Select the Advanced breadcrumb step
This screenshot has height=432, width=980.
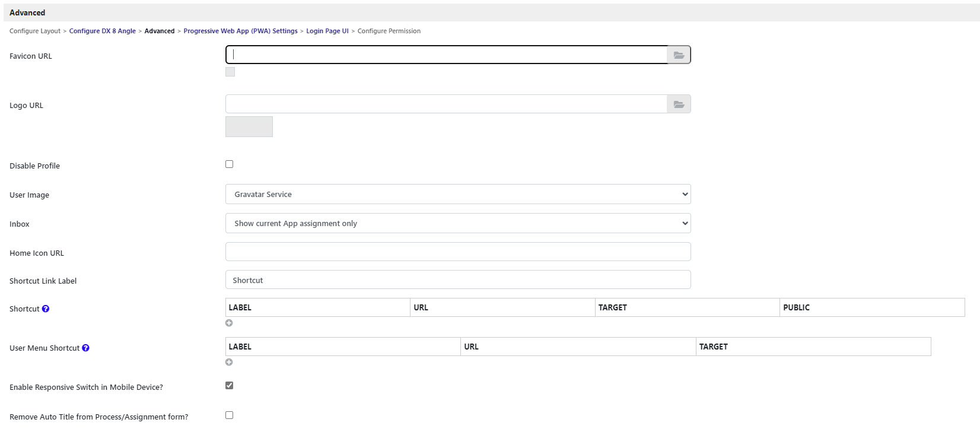point(160,31)
